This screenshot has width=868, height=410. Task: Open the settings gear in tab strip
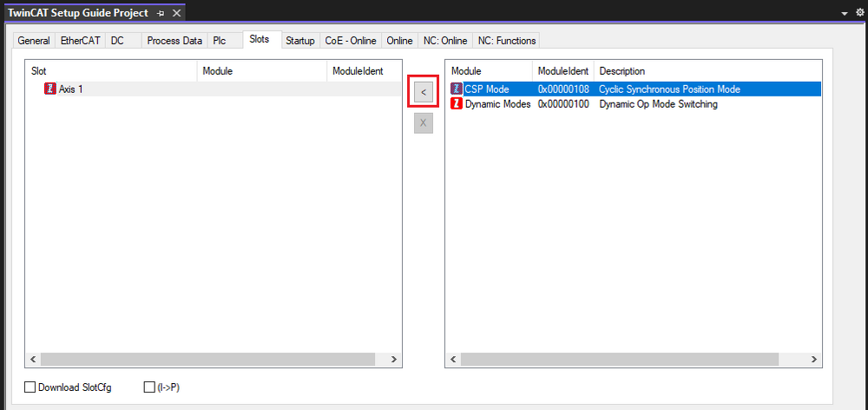(859, 13)
